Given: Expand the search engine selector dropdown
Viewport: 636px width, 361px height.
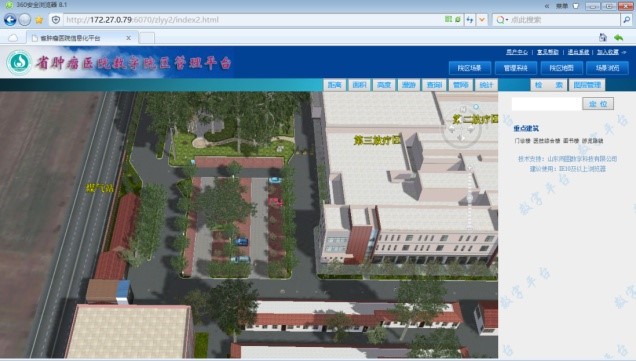Looking at the screenshot, I should [502, 19].
